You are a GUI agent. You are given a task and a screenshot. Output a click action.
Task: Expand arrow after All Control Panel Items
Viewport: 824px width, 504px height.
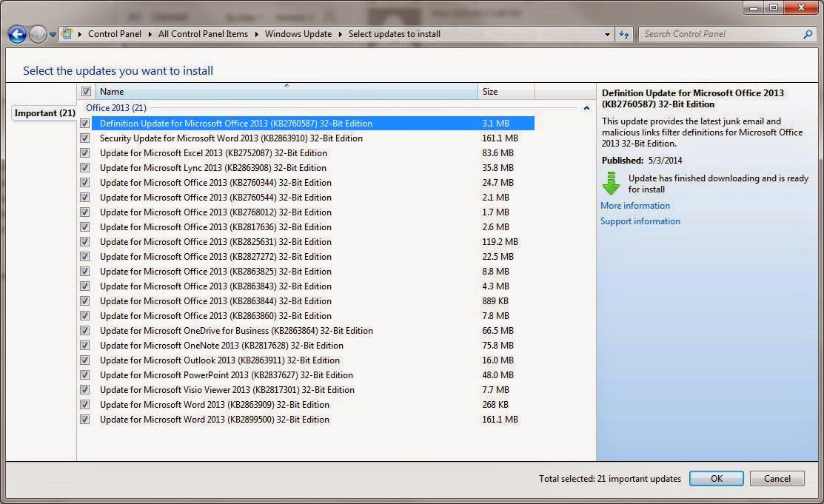(x=256, y=34)
